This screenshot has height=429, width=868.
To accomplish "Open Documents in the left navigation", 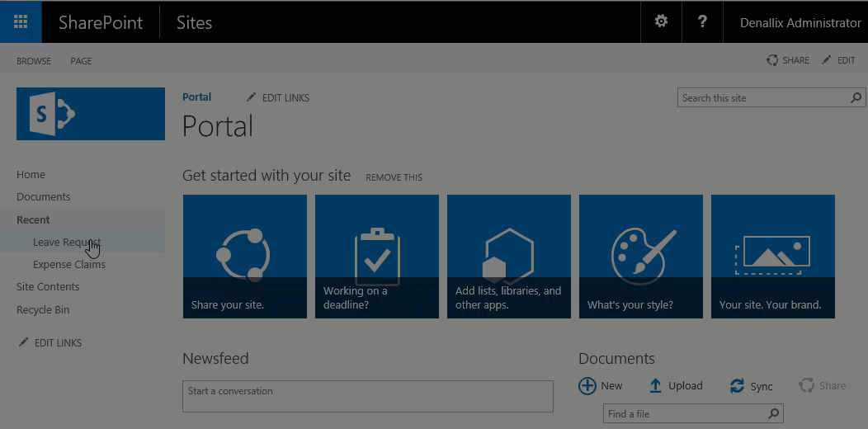I will [43, 197].
